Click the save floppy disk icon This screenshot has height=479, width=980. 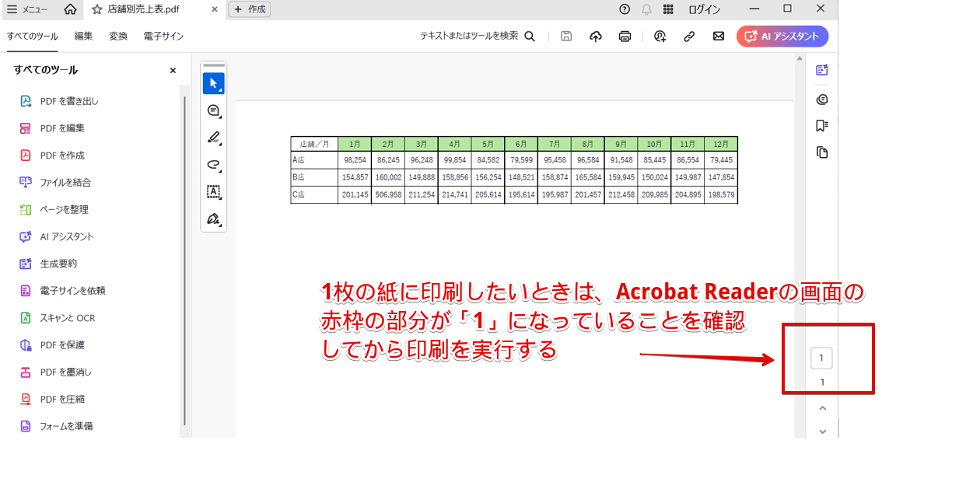pyautogui.click(x=566, y=36)
